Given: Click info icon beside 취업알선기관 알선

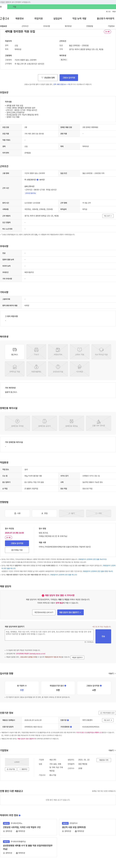Looking at the screenshot, I should coord(65,685).
